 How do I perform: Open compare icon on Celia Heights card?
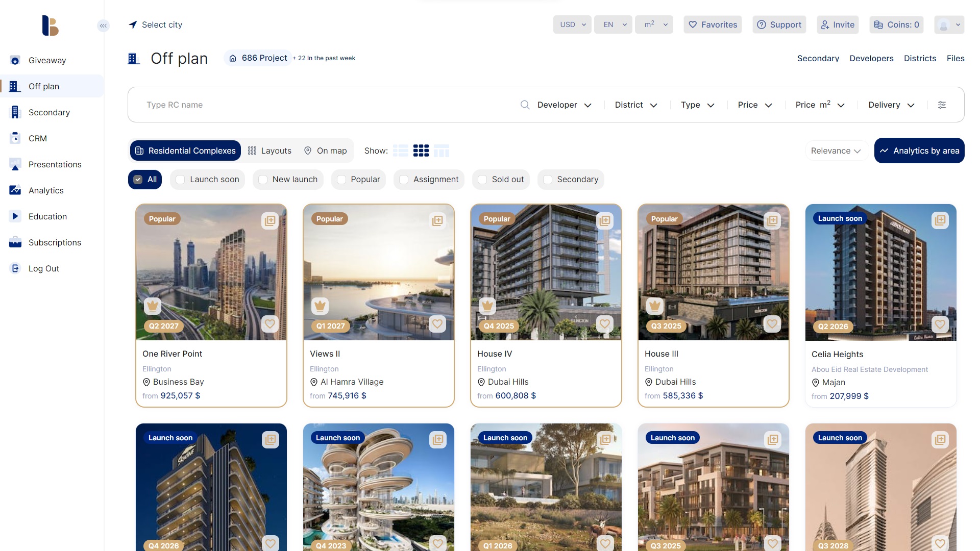point(940,220)
